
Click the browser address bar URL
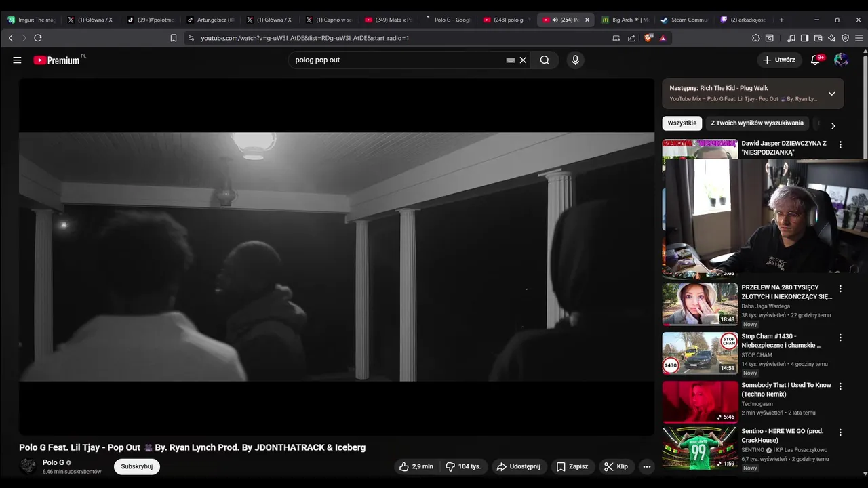[x=305, y=38]
